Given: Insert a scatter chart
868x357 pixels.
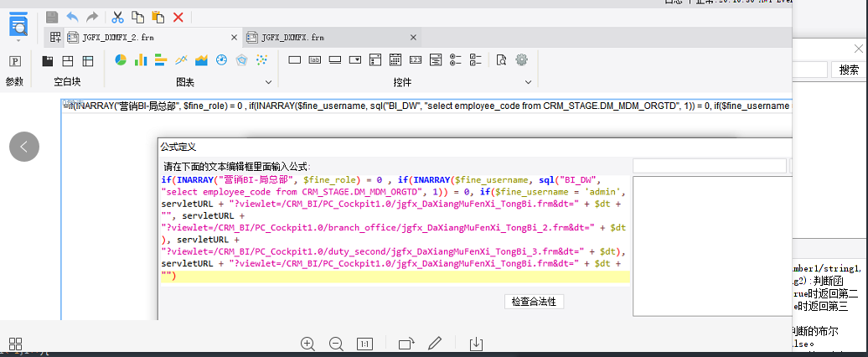Looking at the screenshot, I should pyautogui.click(x=262, y=59).
